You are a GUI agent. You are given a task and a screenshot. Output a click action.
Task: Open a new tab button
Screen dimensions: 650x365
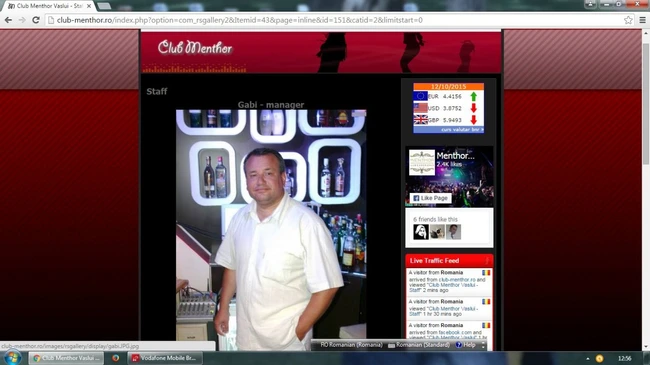point(104,6)
